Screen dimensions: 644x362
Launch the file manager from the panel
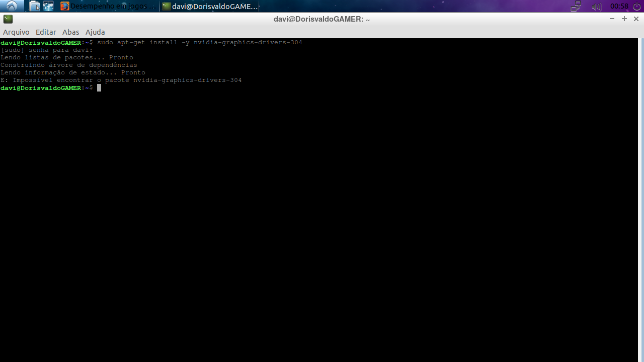tap(34, 6)
